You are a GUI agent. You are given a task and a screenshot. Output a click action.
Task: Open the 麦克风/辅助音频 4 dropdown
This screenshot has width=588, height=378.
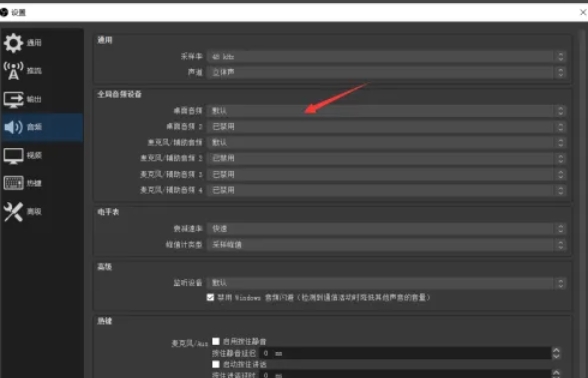[386, 190]
